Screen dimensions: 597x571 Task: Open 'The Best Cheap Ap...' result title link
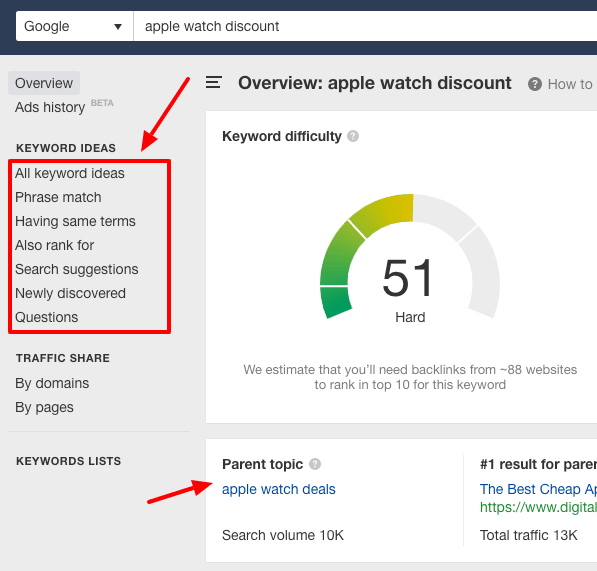click(x=538, y=489)
